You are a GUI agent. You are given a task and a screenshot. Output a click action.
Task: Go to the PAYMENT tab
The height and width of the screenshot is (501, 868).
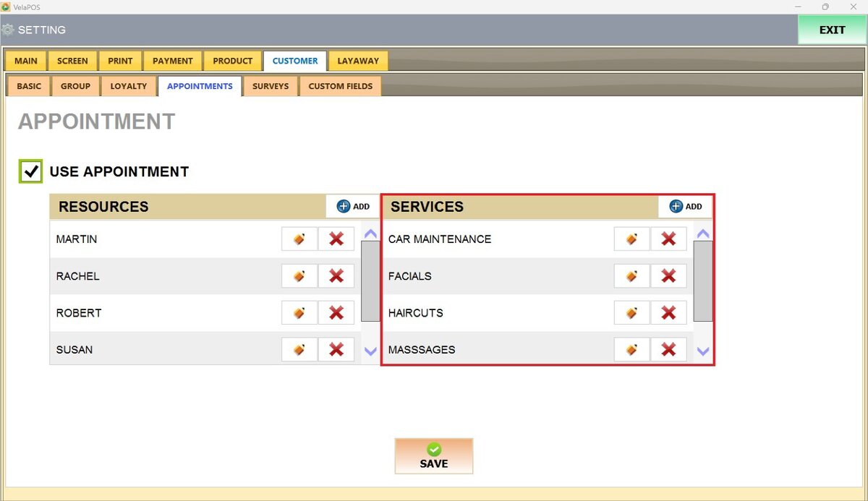(173, 61)
